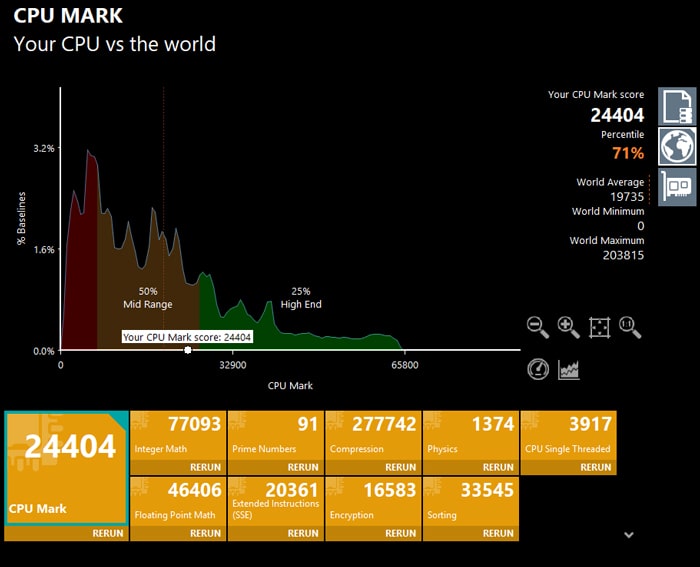Viewport: 700px width, 567px height.
Task: Select the large CPU Mark 24404 tile
Action: 66,468
